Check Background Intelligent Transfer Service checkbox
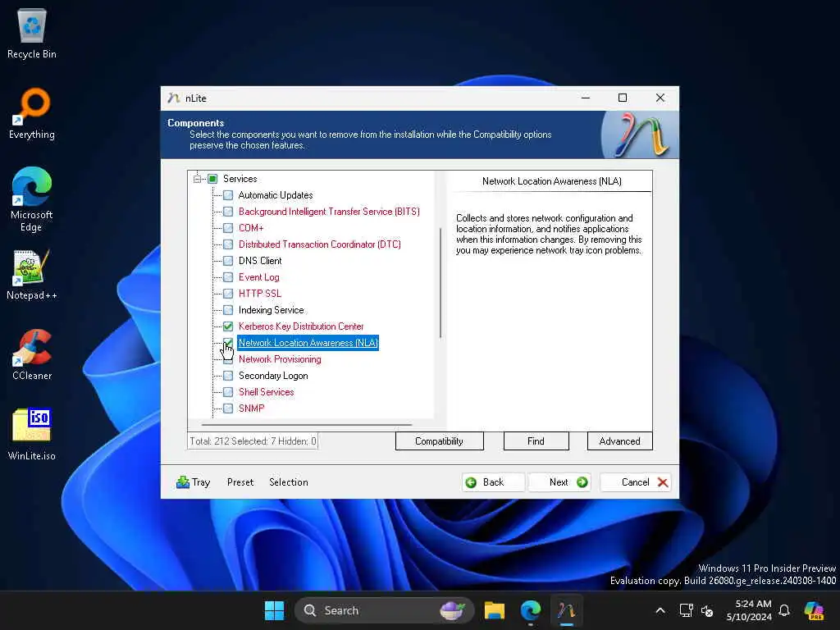 [x=228, y=212]
